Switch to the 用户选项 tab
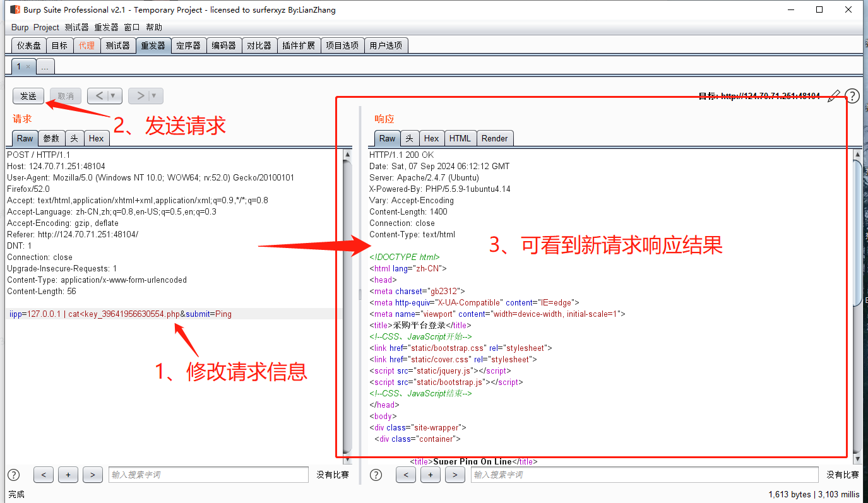 386,45
